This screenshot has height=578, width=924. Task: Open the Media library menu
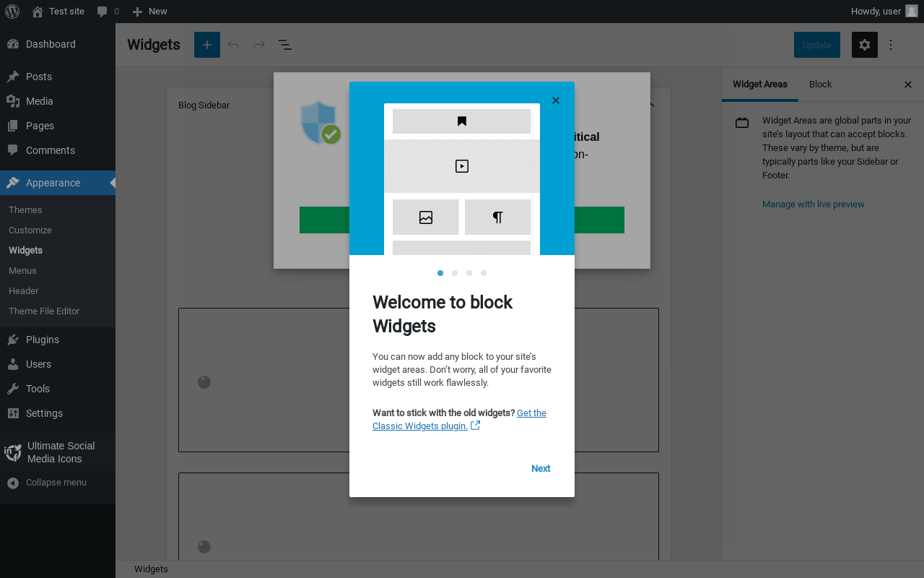(58, 101)
